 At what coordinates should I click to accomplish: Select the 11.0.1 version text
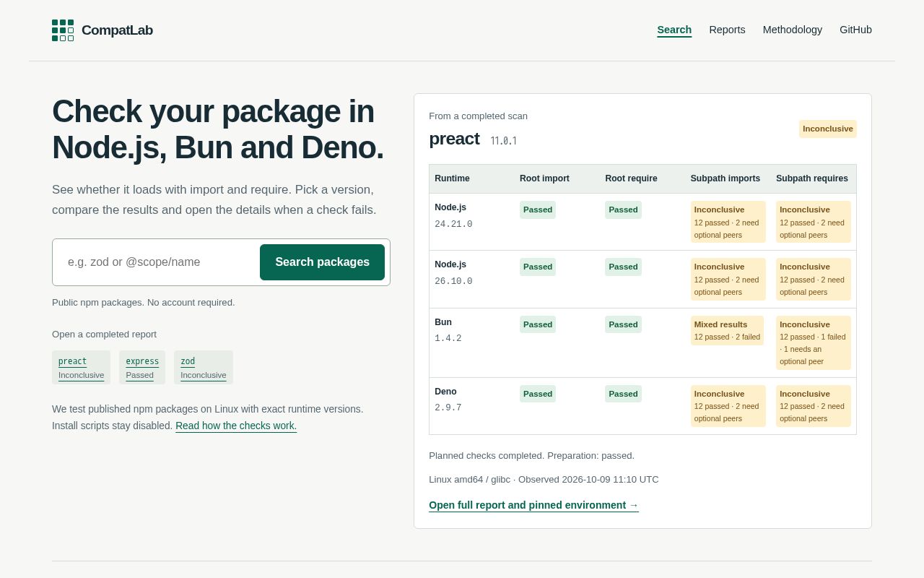point(503,141)
